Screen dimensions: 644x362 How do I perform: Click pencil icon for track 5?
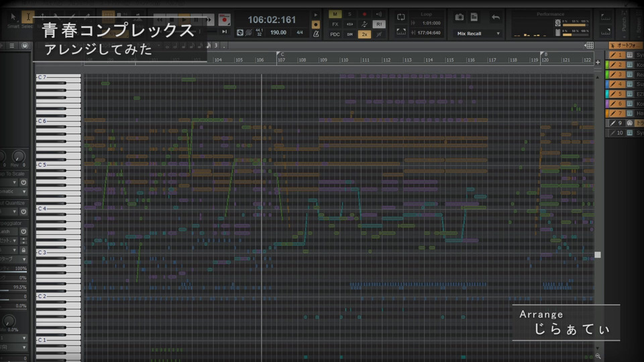tap(612, 94)
